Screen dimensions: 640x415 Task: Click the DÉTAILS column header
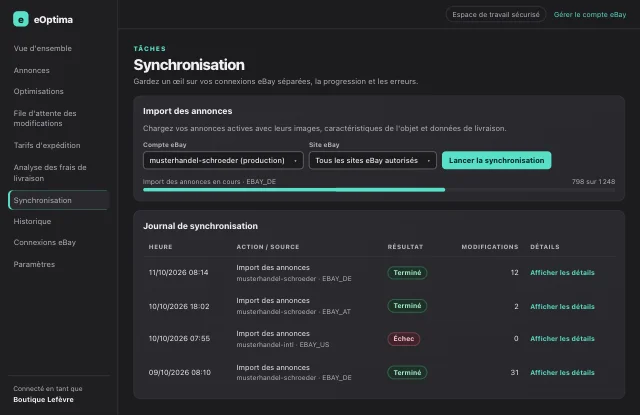[x=545, y=247]
